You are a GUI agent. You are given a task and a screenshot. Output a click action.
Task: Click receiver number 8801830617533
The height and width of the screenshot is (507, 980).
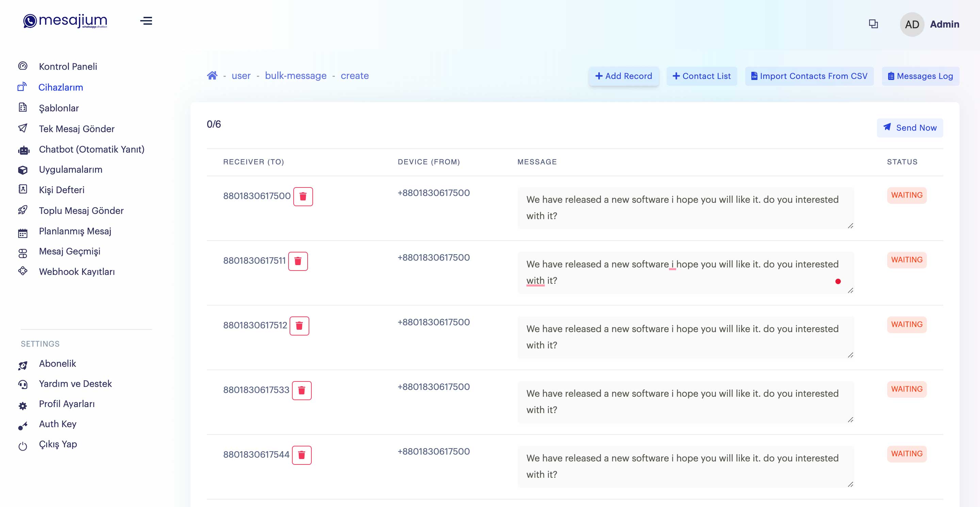[x=256, y=390]
